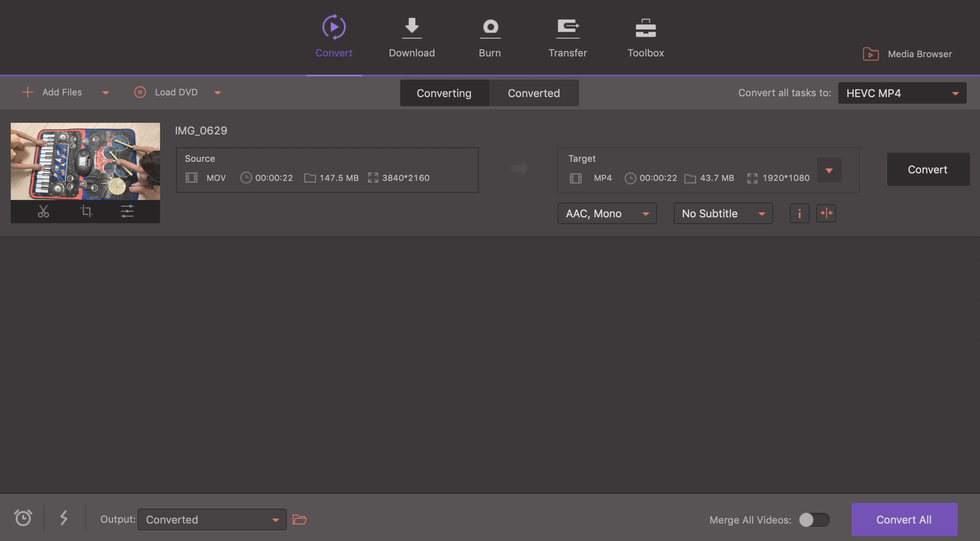Toggle high speed conversion lightning icon

(64, 518)
